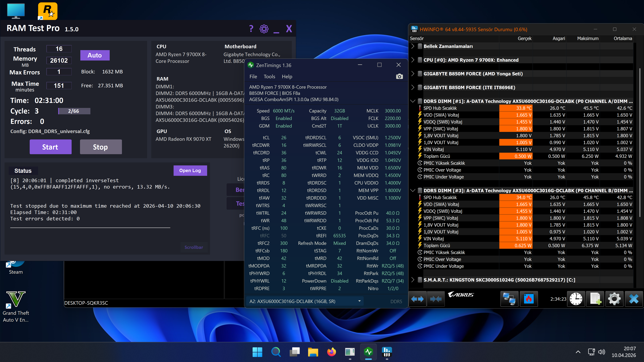The width and height of the screenshot is (644, 362).
Task: Click Max Errors input field
Action: (59, 72)
